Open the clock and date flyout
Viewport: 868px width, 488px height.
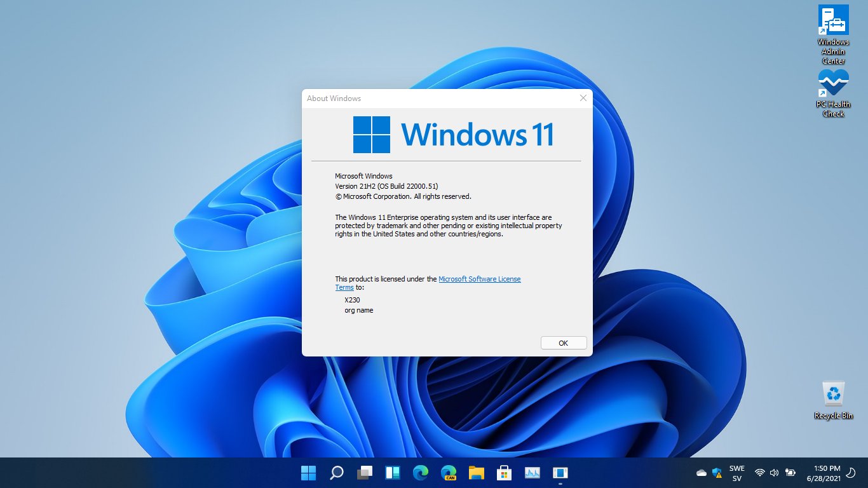click(x=823, y=473)
